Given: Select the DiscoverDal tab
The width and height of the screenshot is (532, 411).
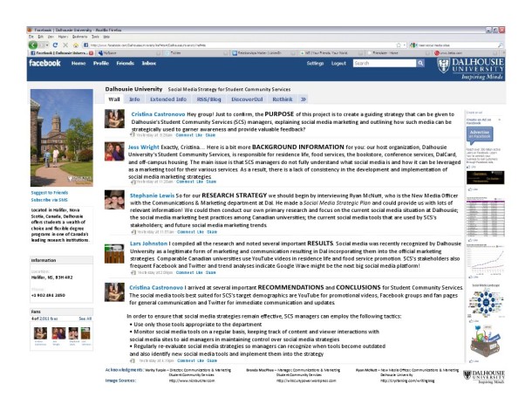Looking at the screenshot, I should [x=247, y=99].
